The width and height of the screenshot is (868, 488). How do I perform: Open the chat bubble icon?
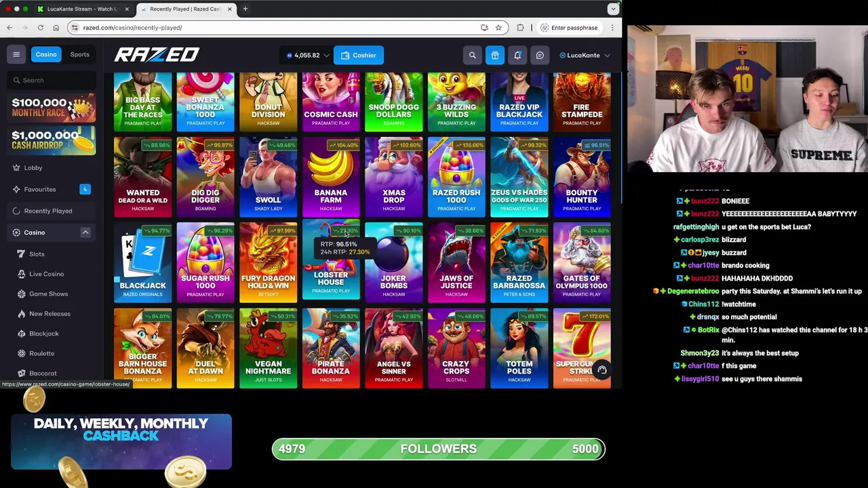(x=540, y=55)
